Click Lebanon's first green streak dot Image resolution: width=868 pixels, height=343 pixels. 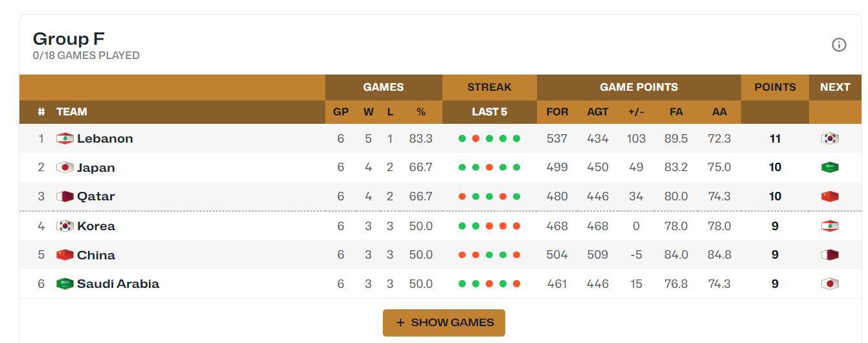(462, 138)
